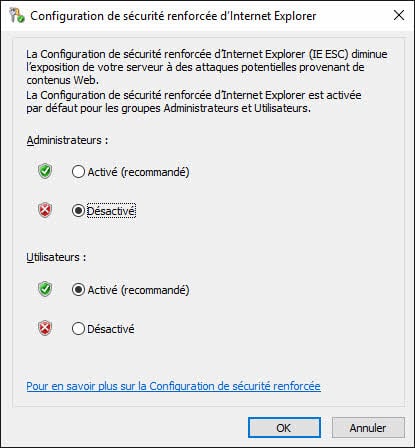Click the red shield icon under Utilisateurs

coord(45,328)
